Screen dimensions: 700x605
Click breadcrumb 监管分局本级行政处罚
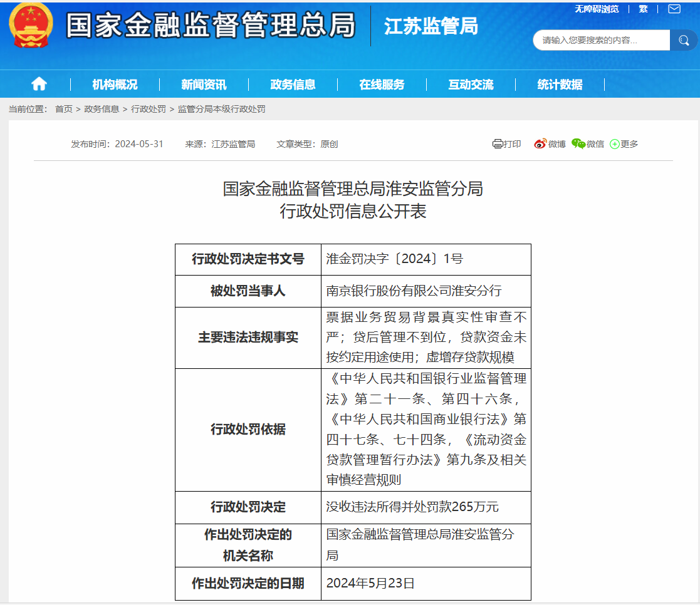pos(221,110)
